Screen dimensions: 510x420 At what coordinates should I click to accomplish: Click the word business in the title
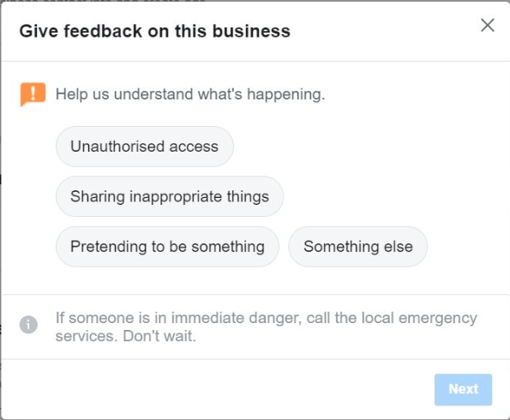pyautogui.click(x=251, y=31)
